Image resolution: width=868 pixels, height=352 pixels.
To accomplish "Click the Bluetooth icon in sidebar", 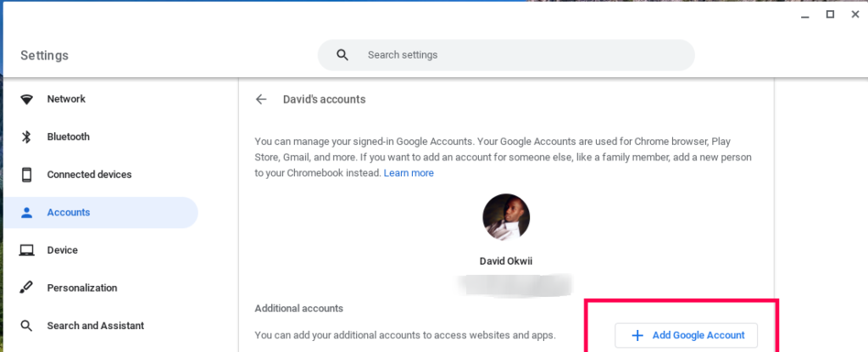I will [26, 137].
